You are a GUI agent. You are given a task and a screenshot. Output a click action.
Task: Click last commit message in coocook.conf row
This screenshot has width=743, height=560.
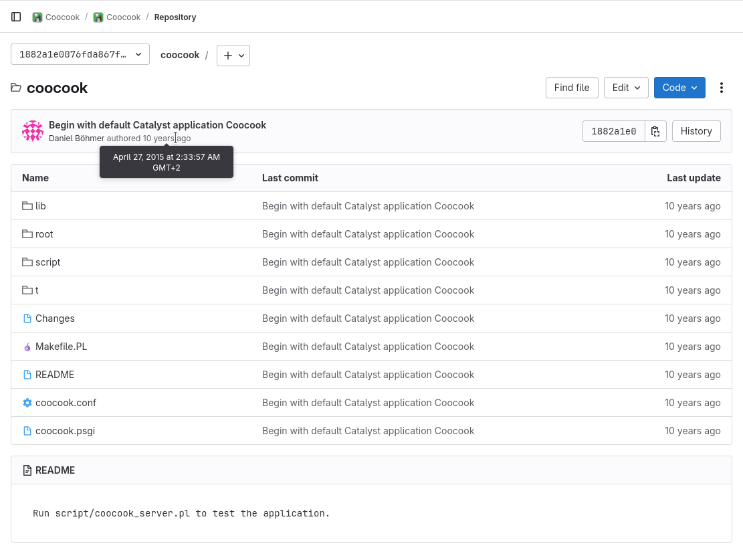[x=368, y=403]
